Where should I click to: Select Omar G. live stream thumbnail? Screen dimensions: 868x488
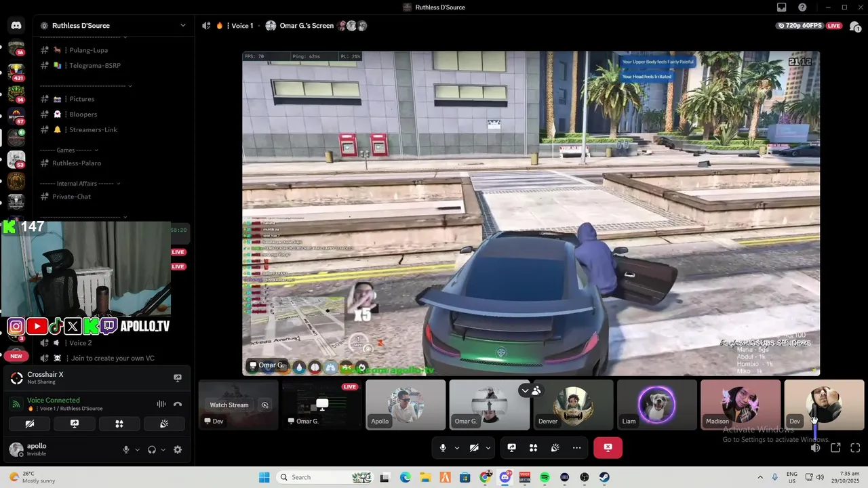tap(321, 405)
